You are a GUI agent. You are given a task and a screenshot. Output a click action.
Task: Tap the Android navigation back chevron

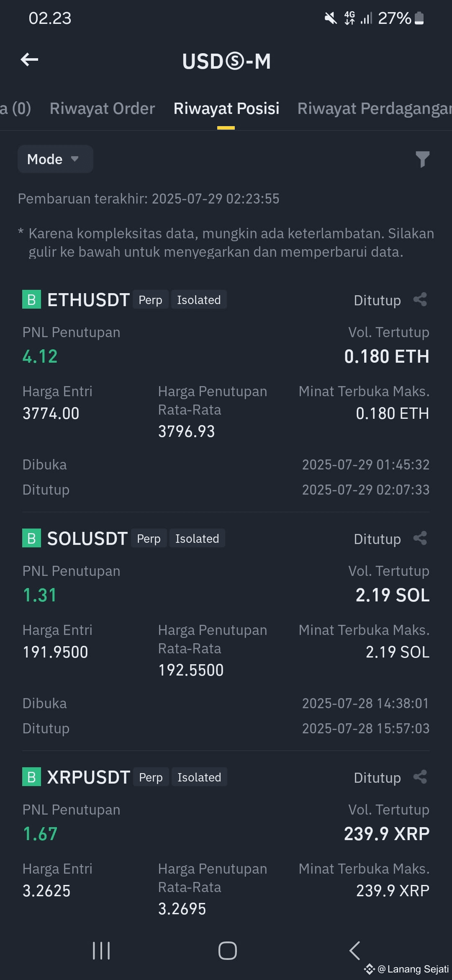pos(354,950)
